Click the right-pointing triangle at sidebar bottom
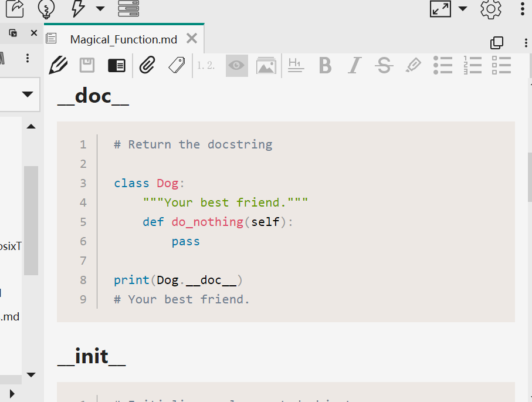 [12, 394]
